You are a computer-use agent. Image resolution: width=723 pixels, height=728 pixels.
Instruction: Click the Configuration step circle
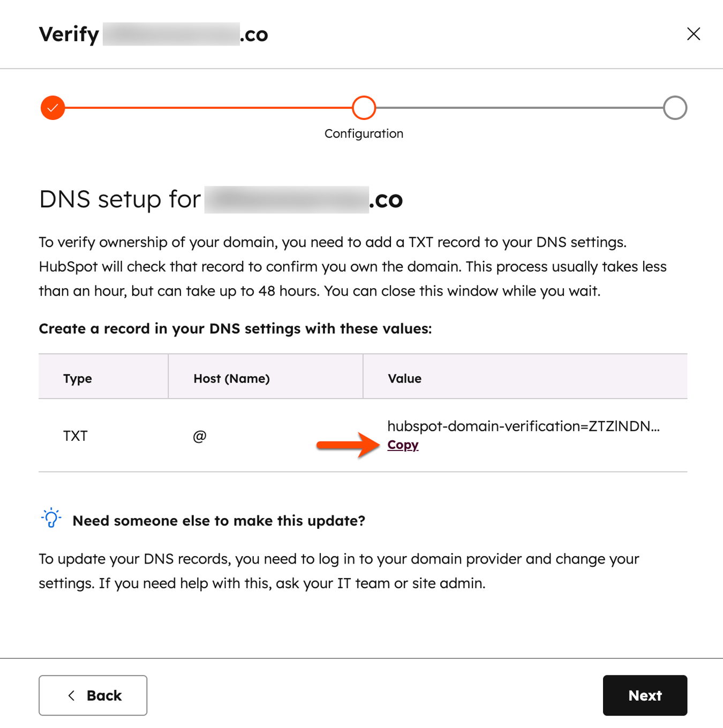(x=364, y=108)
